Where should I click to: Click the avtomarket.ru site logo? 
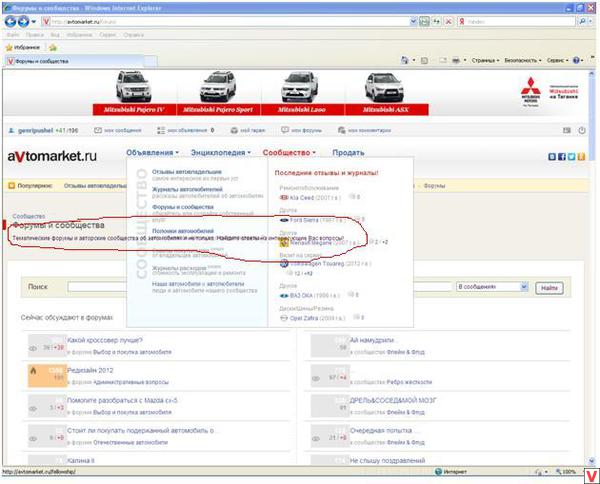(52, 156)
